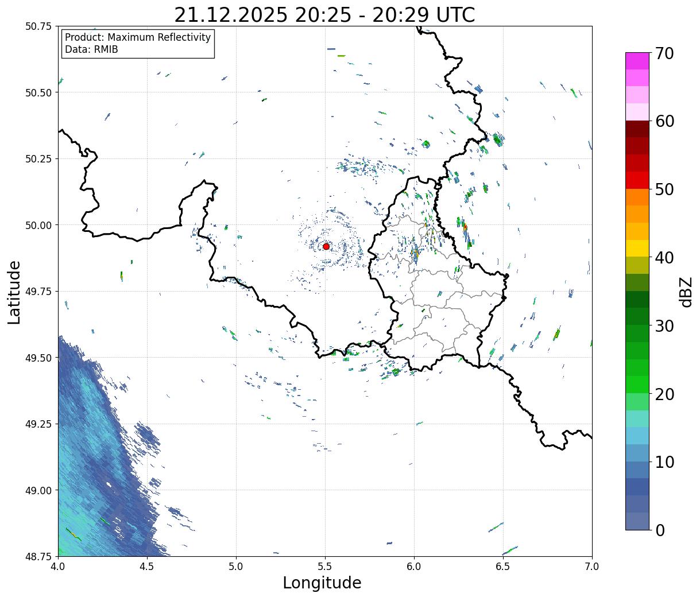The height and width of the screenshot is (597, 700).
Task: Click the slate blue swatch at colorbar bottom
Action: [637, 521]
